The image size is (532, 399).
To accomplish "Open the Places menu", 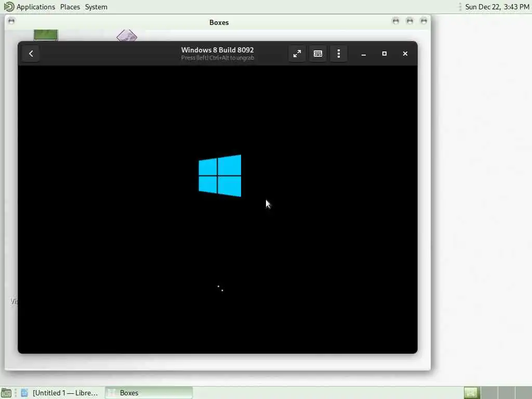I will [70, 7].
